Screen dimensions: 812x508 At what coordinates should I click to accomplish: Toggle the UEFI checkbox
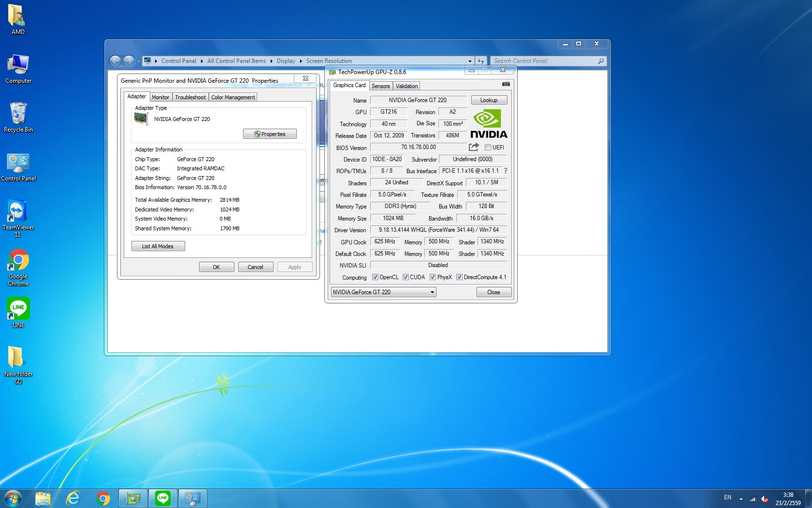[x=488, y=148]
